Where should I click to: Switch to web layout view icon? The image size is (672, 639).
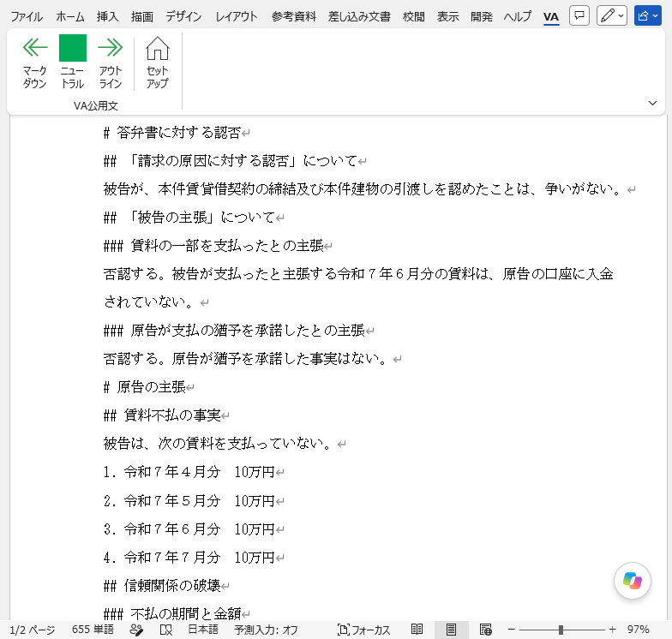(x=485, y=630)
